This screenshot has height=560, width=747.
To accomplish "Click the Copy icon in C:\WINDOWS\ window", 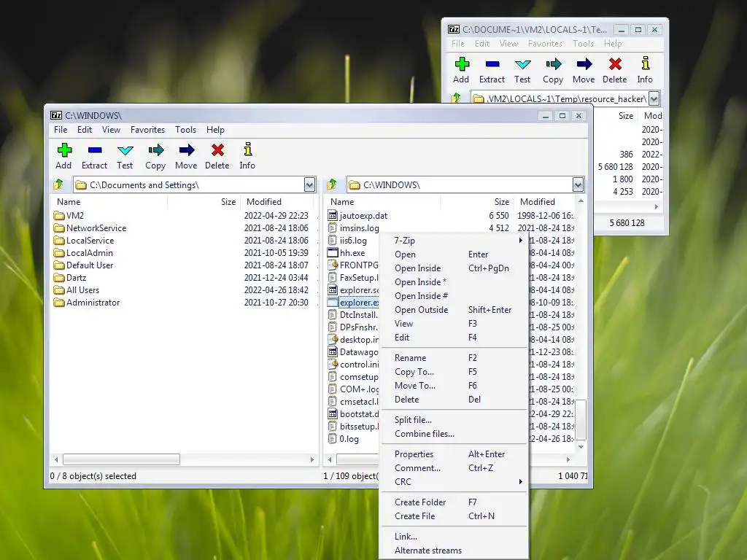I will [156, 150].
